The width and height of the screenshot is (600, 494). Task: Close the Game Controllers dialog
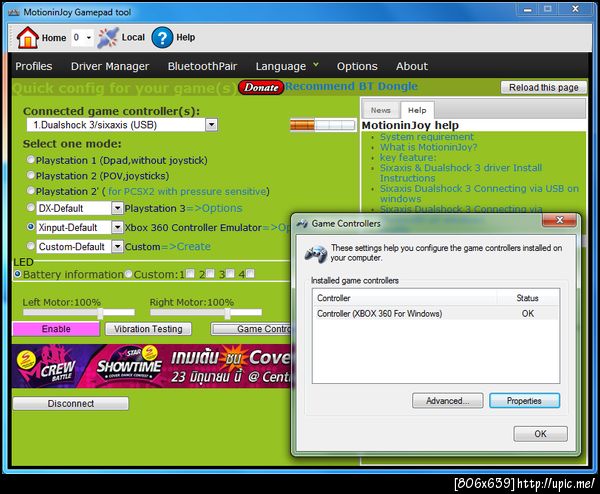click(x=559, y=220)
